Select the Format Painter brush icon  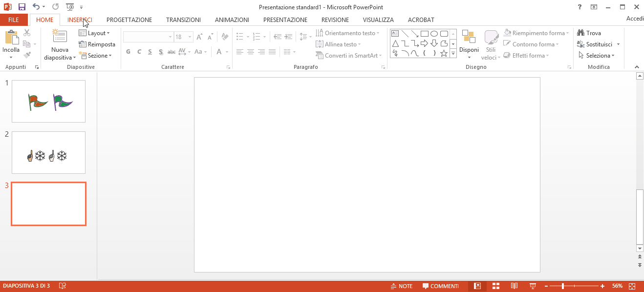point(27,55)
